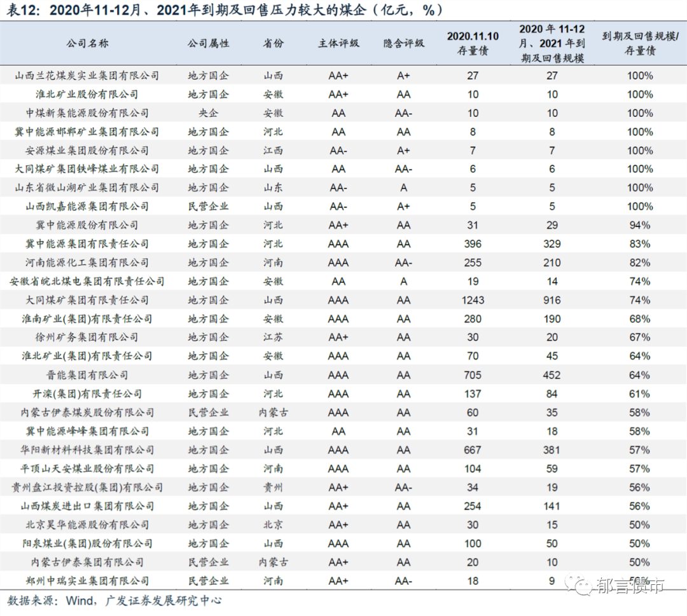Click the '452' maturity scale cell
This screenshot has height=616, width=687.
click(552, 375)
